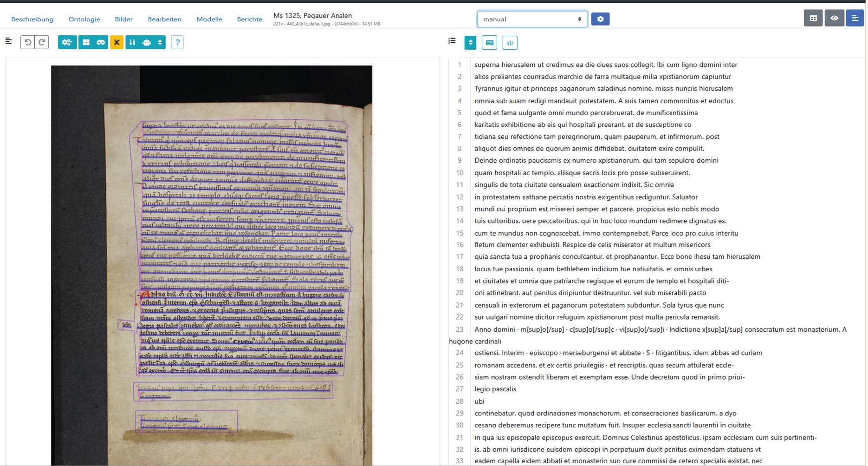868x466 pixels.
Task: Select line 5 'quod et fama uulgante'
Action: pos(586,113)
